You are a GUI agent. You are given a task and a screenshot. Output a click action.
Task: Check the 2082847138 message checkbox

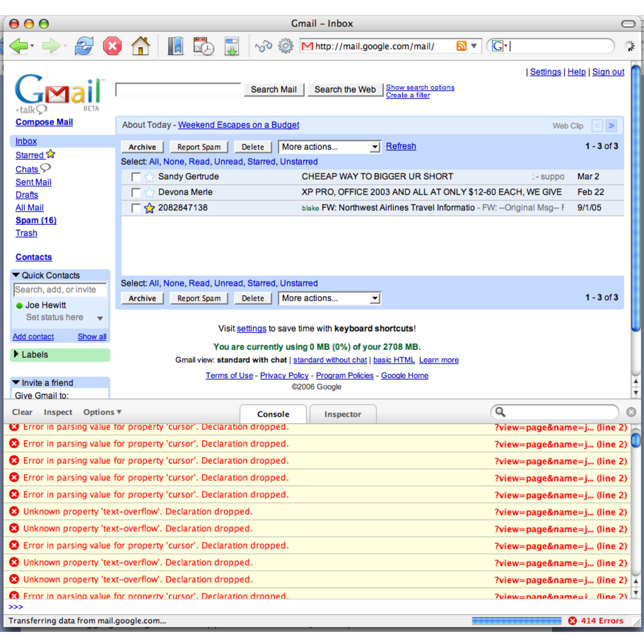click(136, 208)
